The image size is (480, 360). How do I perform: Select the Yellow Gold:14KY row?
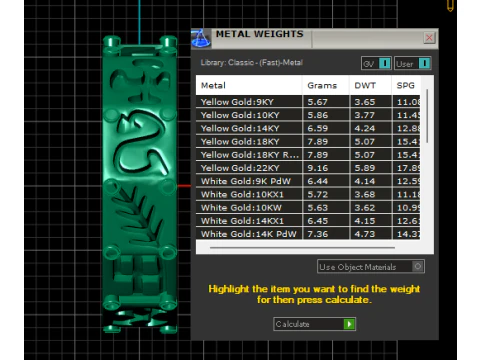tap(308, 128)
